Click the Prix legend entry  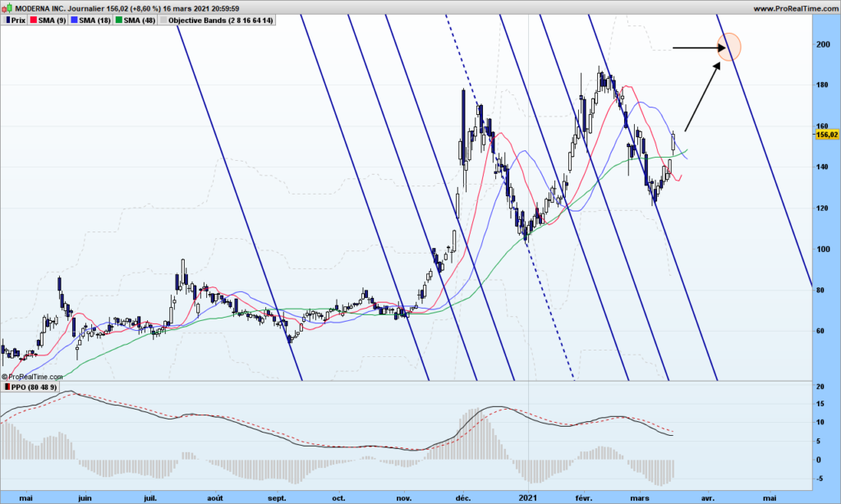15,21
